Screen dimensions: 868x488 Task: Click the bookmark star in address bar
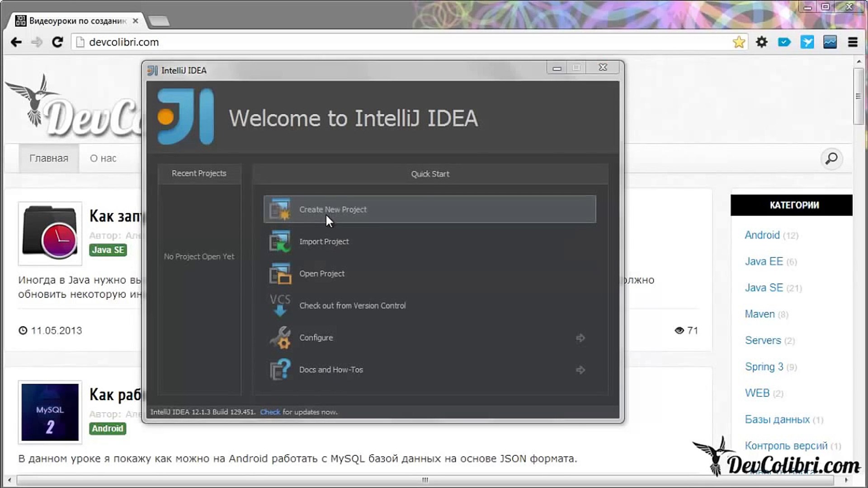point(739,42)
